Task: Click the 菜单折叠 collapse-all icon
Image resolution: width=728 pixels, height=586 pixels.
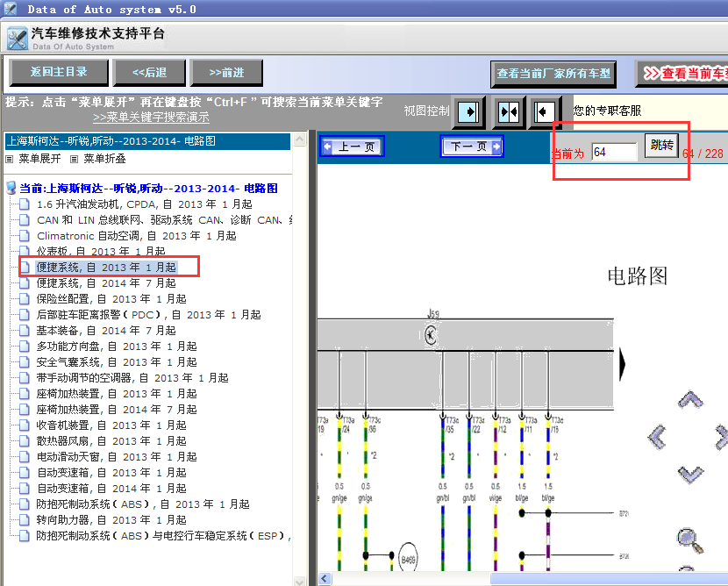Action: coord(74,160)
